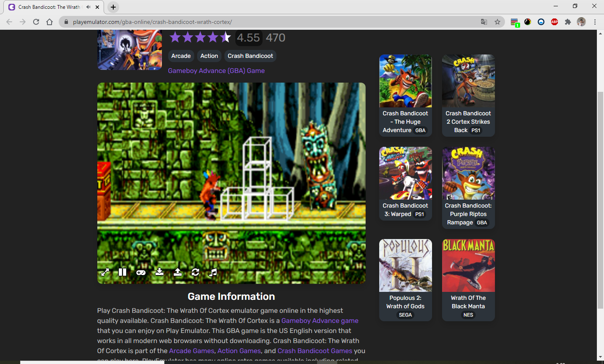
Task: Open the Arcade category tag
Action: click(181, 56)
